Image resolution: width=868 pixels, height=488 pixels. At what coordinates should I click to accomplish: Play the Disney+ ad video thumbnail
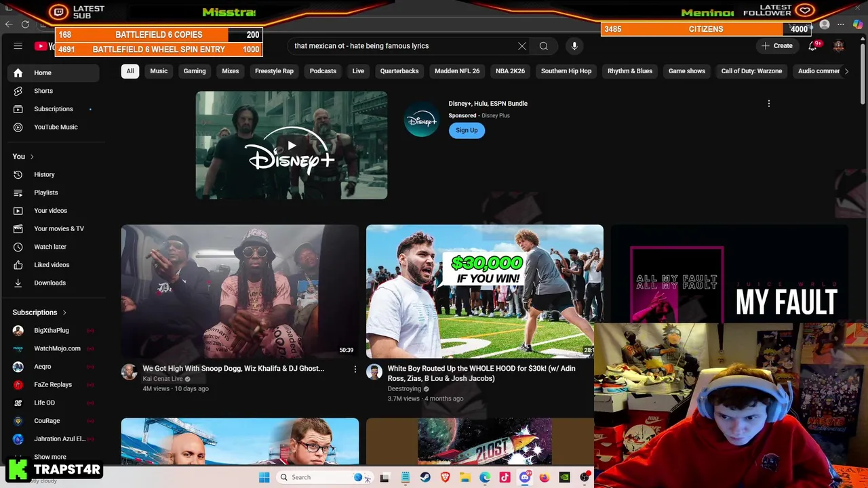point(292,145)
